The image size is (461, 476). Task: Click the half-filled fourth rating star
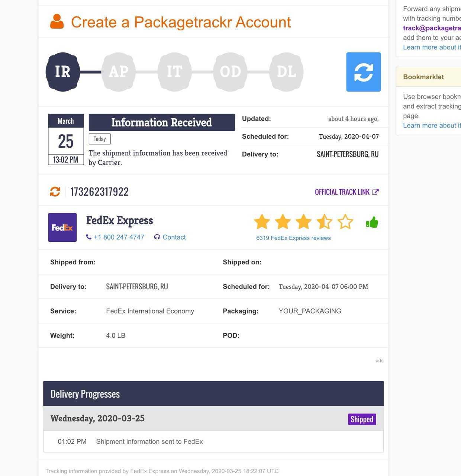325,222
